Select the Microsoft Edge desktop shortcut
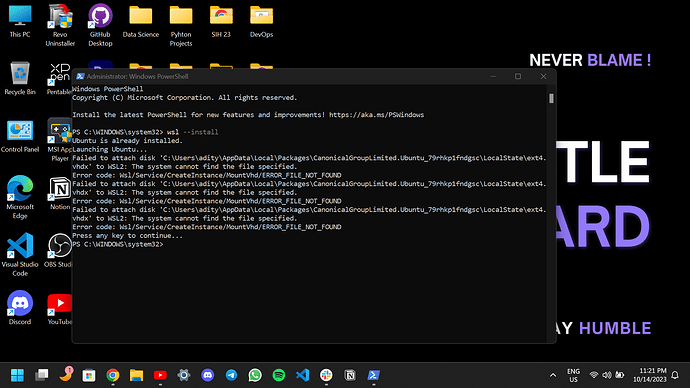The width and height of the screenshot is (690, 388). (x=20, y=197)
